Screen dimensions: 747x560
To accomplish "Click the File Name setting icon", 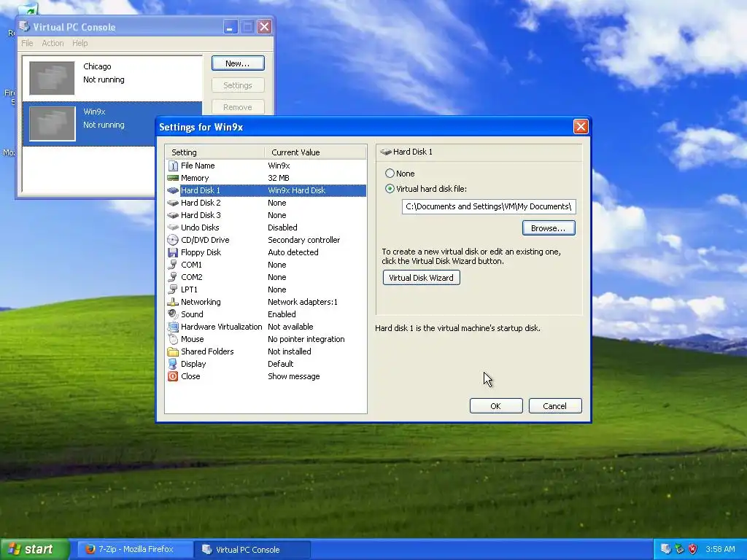I will [173, 166].
